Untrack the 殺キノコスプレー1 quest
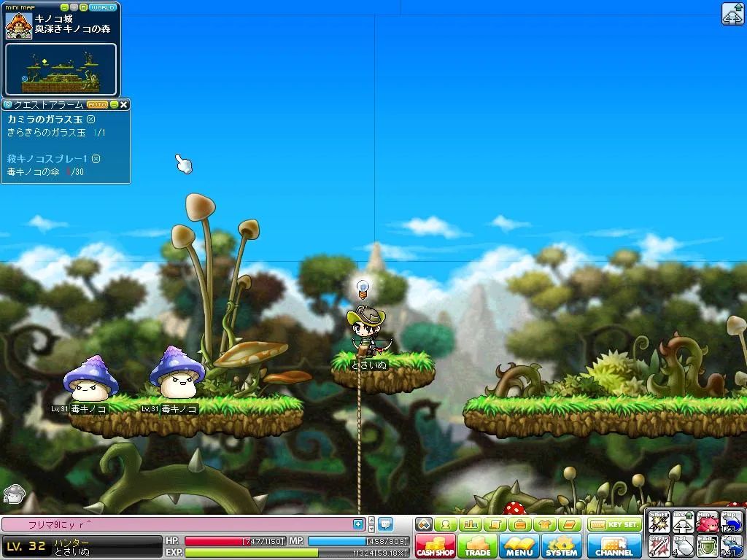This screenshot has width=747, height=560. (x=96, y=158)
